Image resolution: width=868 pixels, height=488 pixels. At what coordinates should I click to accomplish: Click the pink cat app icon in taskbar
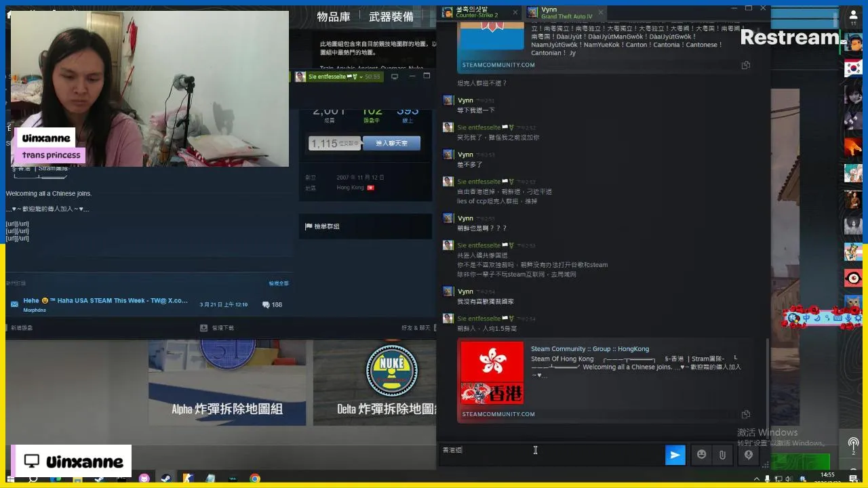tap(144, 479)
